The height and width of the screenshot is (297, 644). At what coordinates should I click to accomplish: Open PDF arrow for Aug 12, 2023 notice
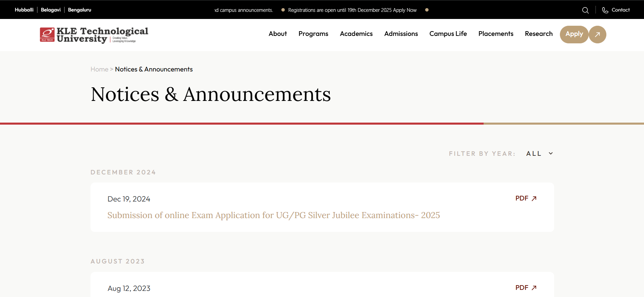pyautogui.click(x=534, y=288)
